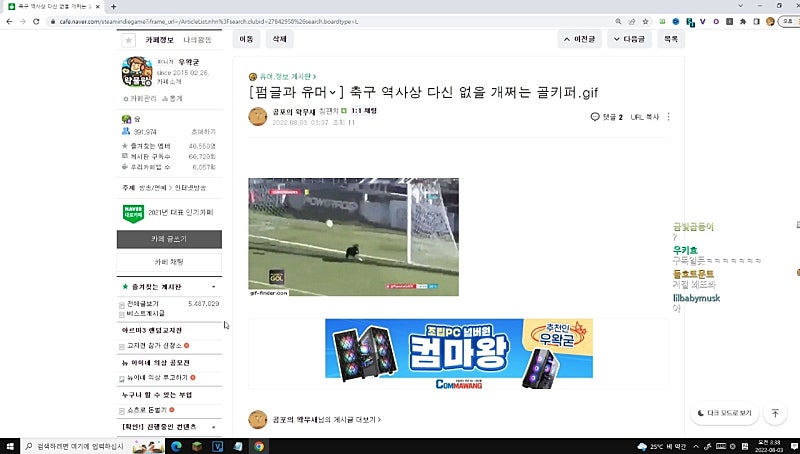Click the 삭제 delete button
Screen dimensions: 800x454
[279, 39]
